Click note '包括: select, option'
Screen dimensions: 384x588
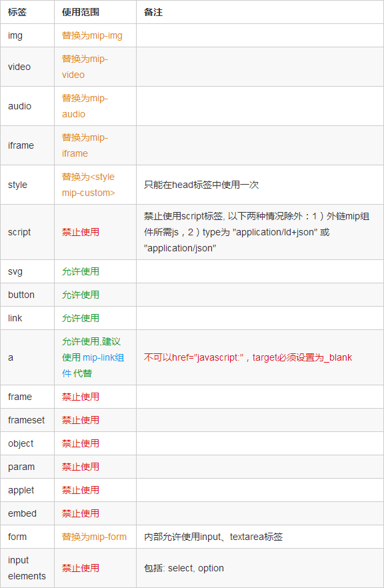click(x=184, y=568)
